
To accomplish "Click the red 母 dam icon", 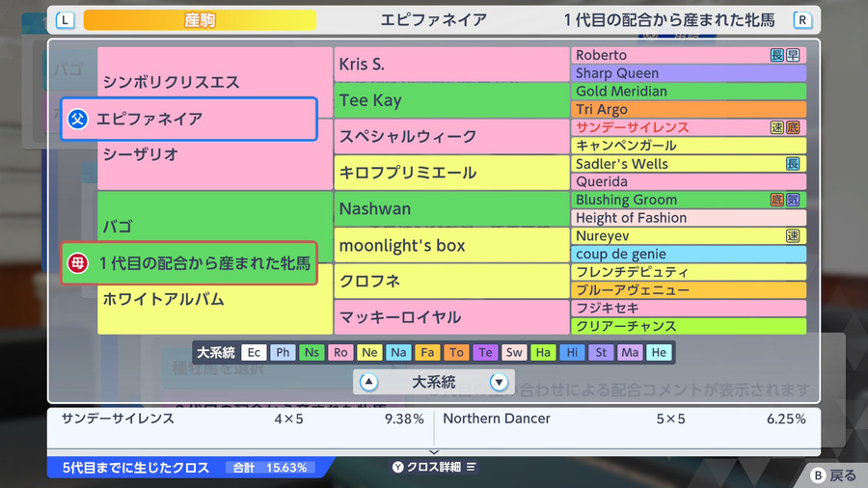I will point(78,263).
